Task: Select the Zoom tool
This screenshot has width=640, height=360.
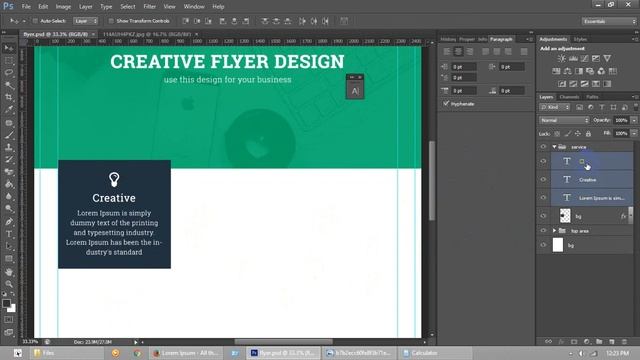Action: coord(9,284)
